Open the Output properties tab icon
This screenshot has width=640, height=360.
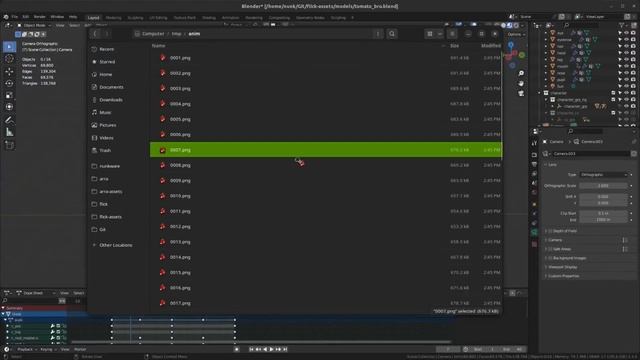(x=534, y=164)
